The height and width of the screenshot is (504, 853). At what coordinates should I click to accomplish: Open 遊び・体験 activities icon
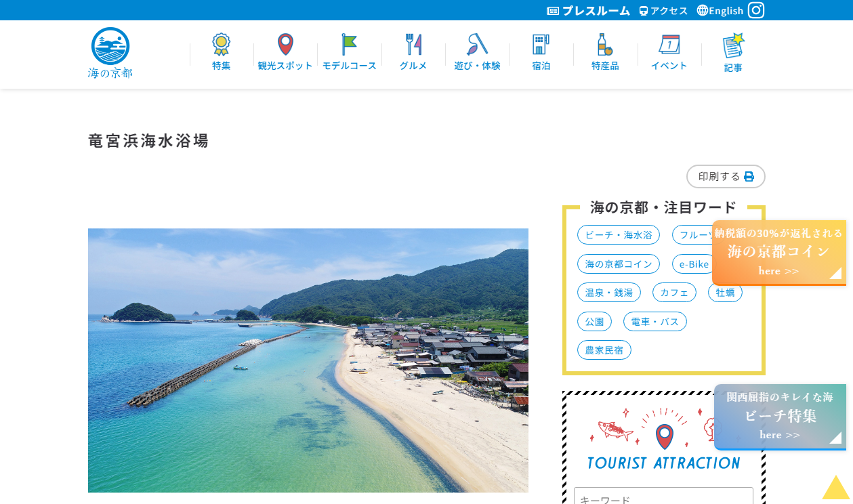(x=477, y=45)
